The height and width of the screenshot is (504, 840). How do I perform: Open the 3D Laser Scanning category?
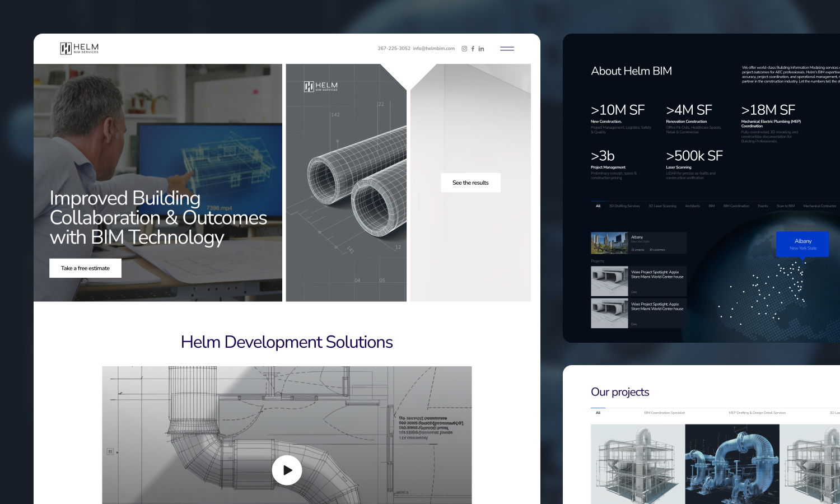(662, 206)
